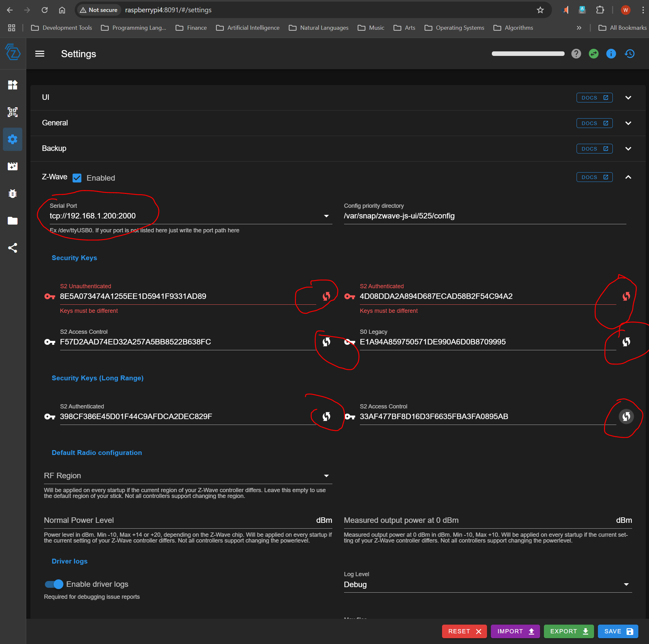The image size is (649, 644).
Task: Open the All Bookmarks folder
Action: 622,28
